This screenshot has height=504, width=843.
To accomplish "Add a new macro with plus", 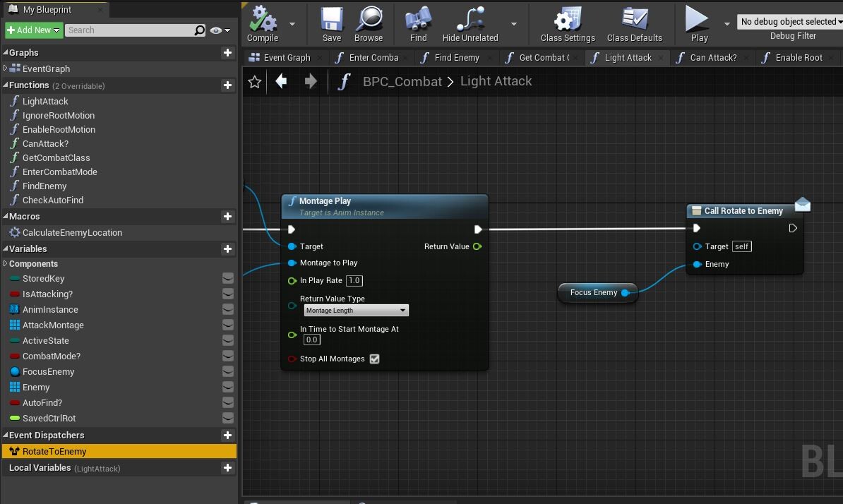I will coord(227,216).
